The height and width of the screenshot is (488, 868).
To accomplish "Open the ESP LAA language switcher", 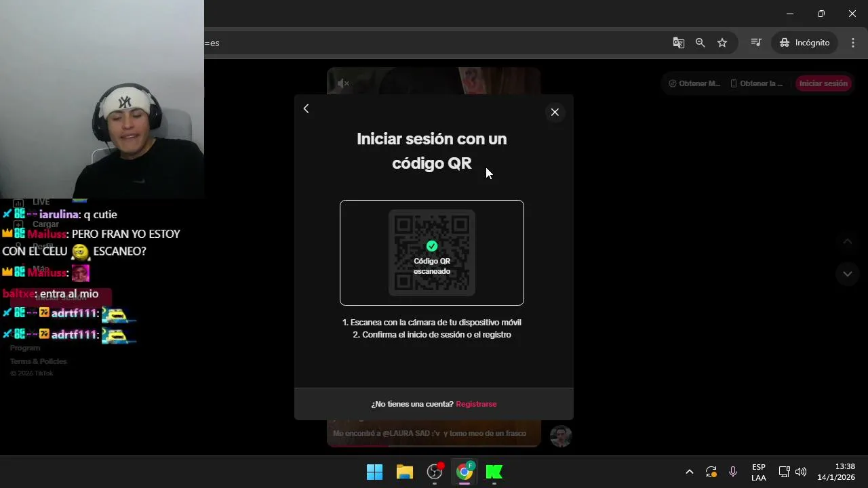I will coord(759,472).
